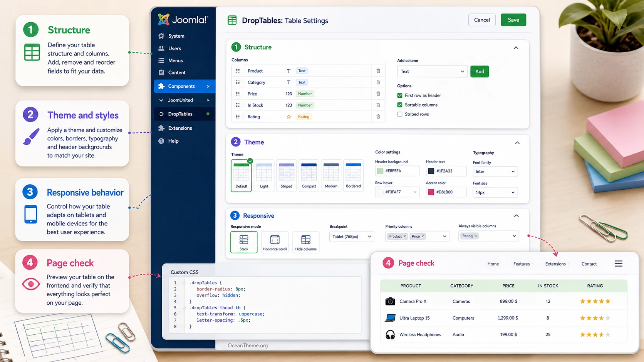Go to Home in the Page check navigation
The height and width of the screenshot is (362, 644).
[493, 264]
